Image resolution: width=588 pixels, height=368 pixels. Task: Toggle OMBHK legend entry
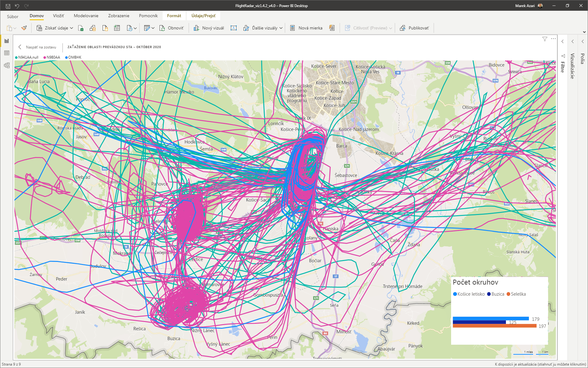(74, 57)
